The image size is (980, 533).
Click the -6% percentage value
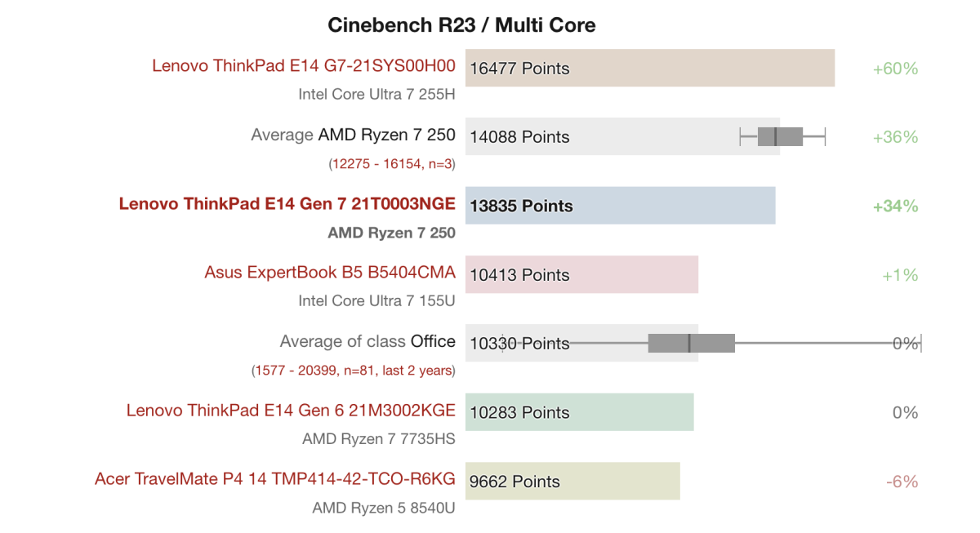pos(902,482)
